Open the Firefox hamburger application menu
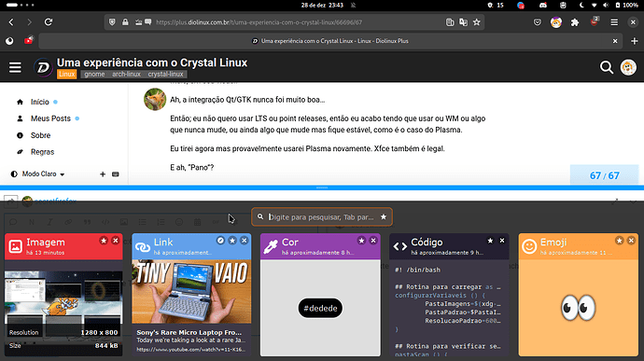 614,22
